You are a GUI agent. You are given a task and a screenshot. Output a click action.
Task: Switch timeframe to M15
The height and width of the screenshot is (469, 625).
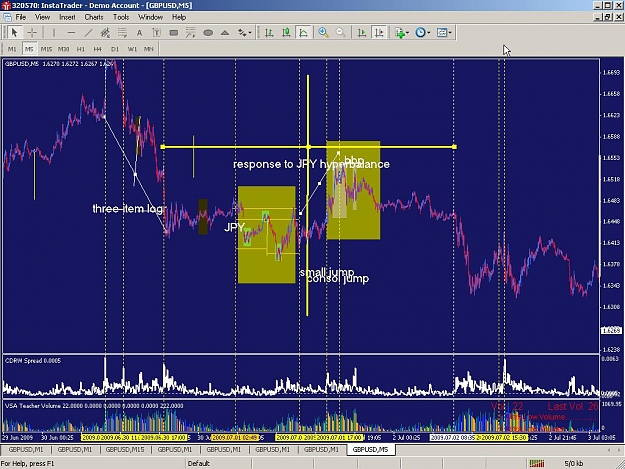[46, 49]
